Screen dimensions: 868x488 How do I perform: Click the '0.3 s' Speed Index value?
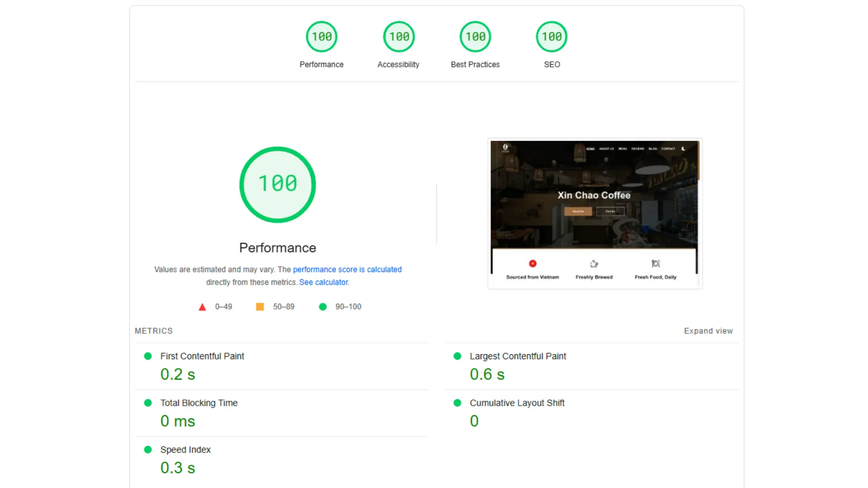pyautogui.click(x=178, y=468)
